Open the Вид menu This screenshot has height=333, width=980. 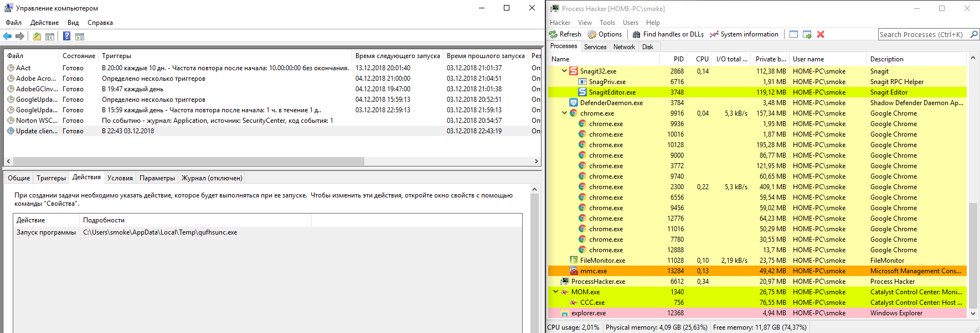(x=73, y=23)
